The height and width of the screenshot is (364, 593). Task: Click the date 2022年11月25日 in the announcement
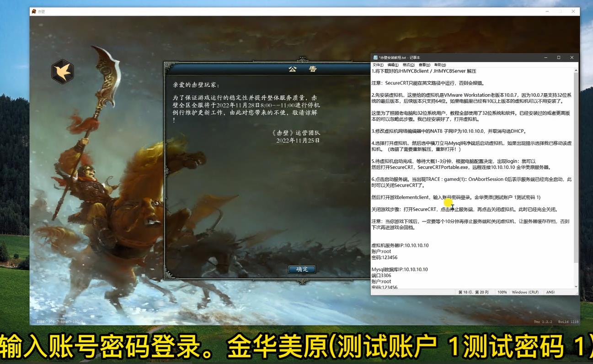point(298,141)
